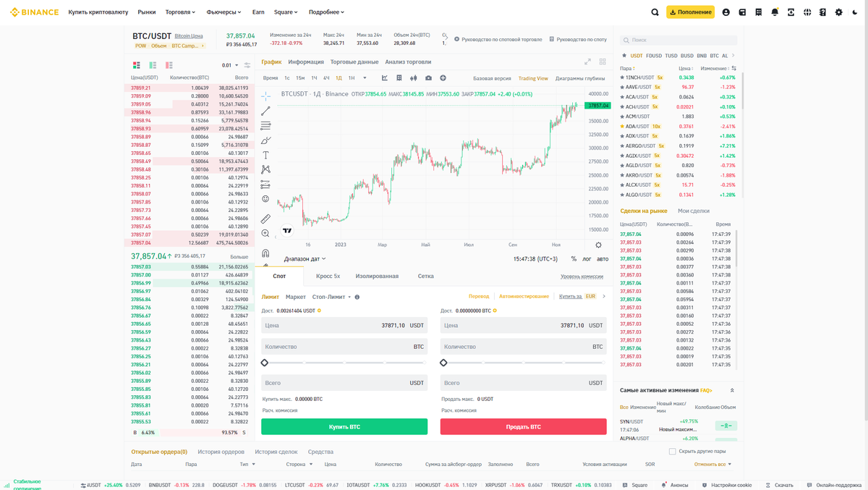Select the brush drawing tool
The width and height of the screenshot is (868, 490).
pyautogui.click(x=265, y=140)
